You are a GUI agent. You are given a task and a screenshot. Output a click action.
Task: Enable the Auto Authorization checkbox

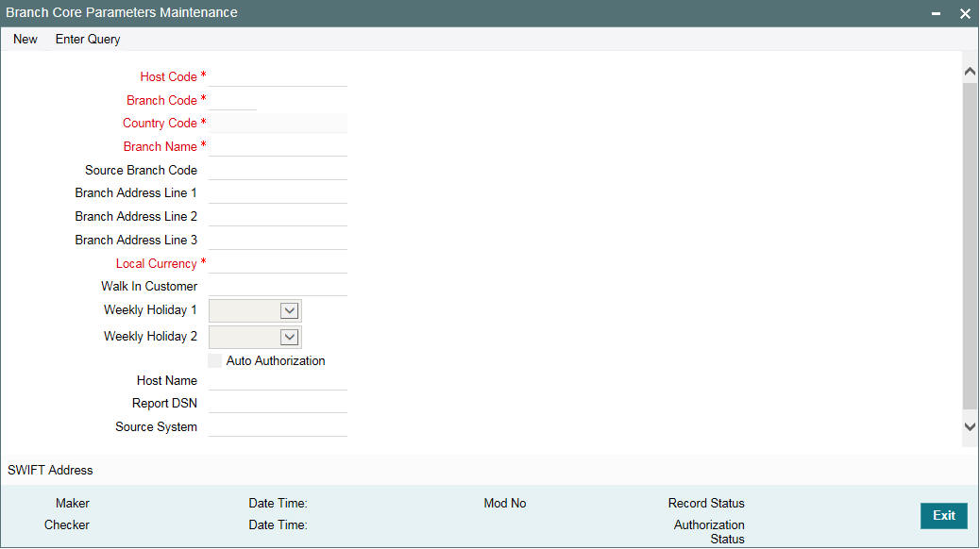coord(215,360)
